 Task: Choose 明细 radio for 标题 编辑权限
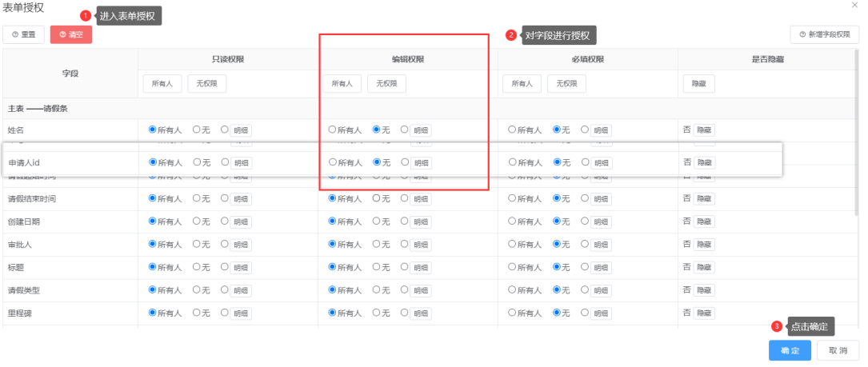[x=405, y=267]
